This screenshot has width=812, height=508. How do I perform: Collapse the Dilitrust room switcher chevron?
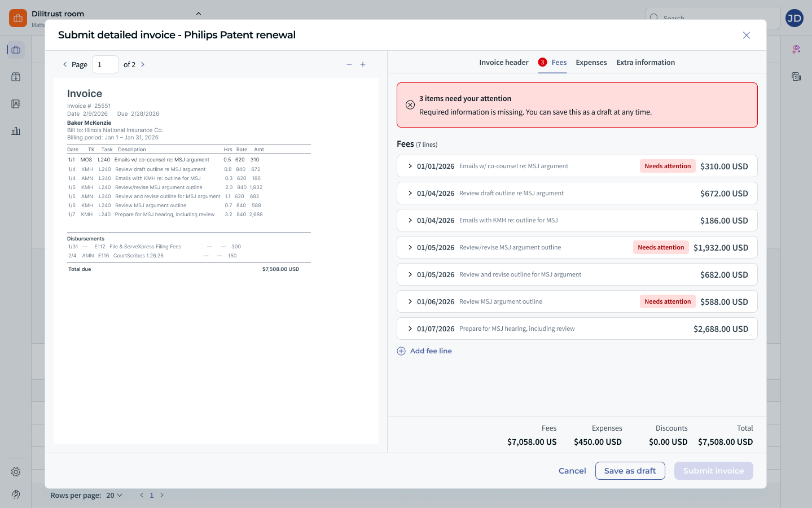tap(199, 14)
